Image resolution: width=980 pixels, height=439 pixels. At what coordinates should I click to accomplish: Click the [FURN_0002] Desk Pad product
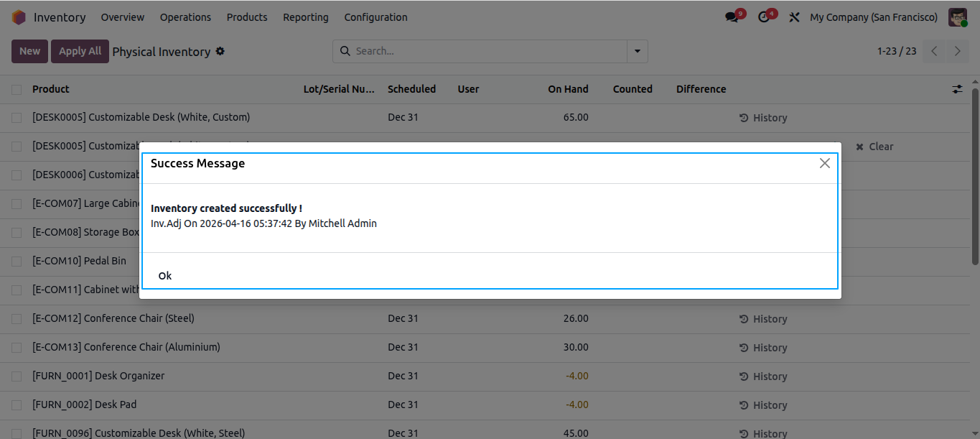click(85, 405)
